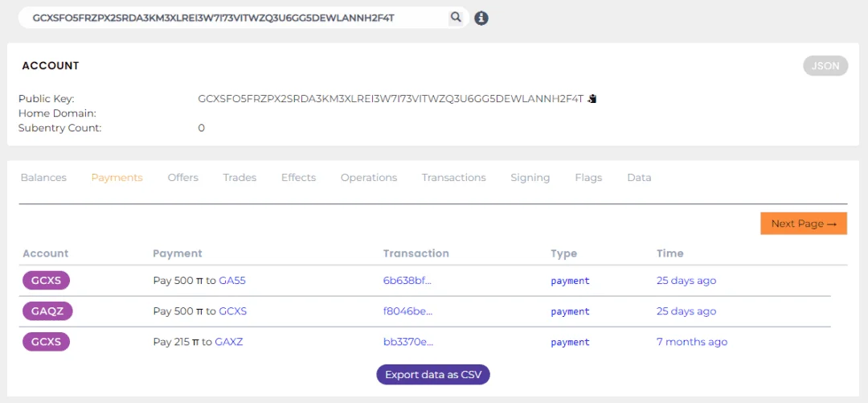
Task: Click the 'Home Domain:' label
Action: point(58,113)
